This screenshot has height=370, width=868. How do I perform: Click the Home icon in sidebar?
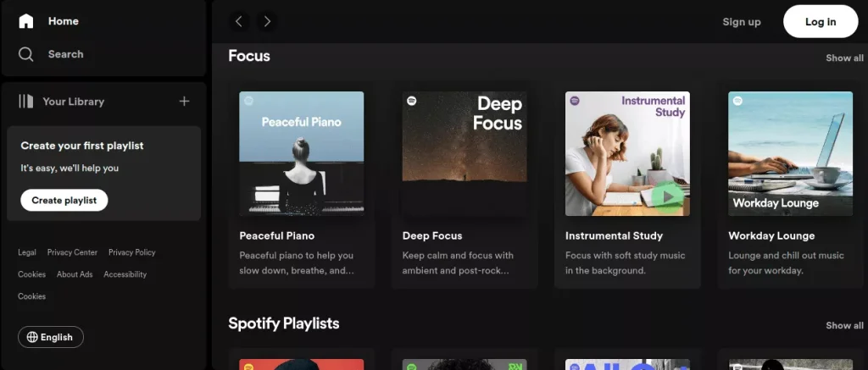[x=26, y=21]
